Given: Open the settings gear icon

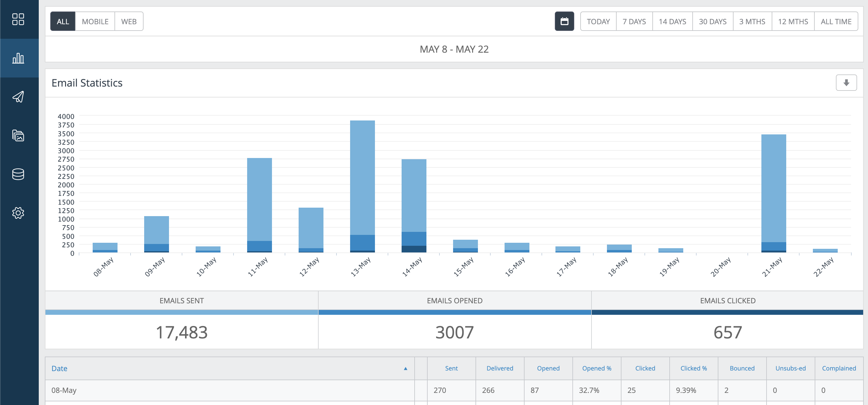Looking at the screenshot, I should (x=18, y=213).
